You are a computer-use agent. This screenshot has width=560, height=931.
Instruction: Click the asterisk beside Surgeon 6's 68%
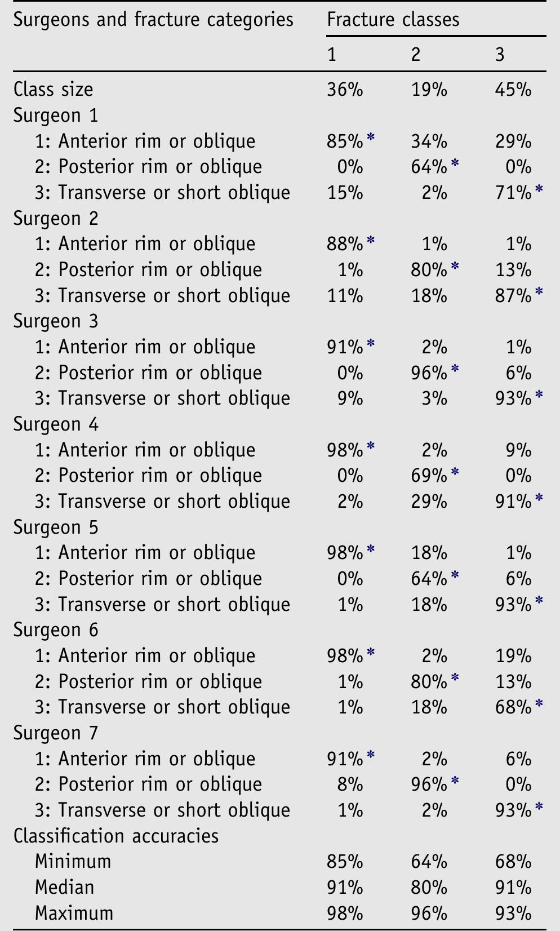click(539, 704)
